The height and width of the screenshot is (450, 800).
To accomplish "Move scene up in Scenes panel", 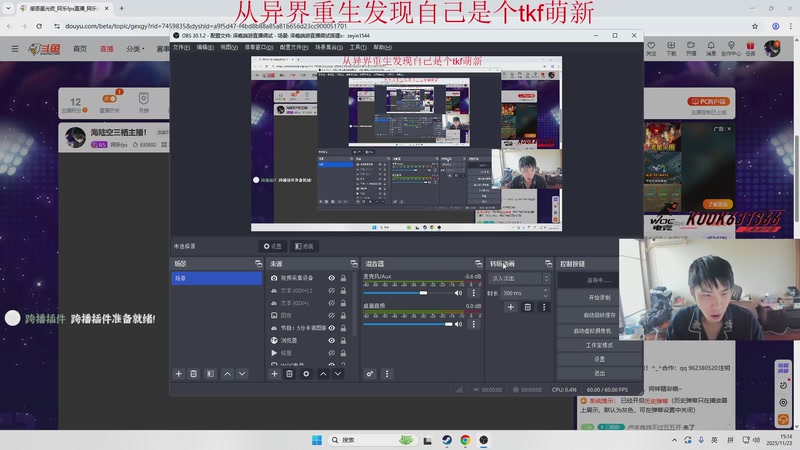I will coord(228,374).
